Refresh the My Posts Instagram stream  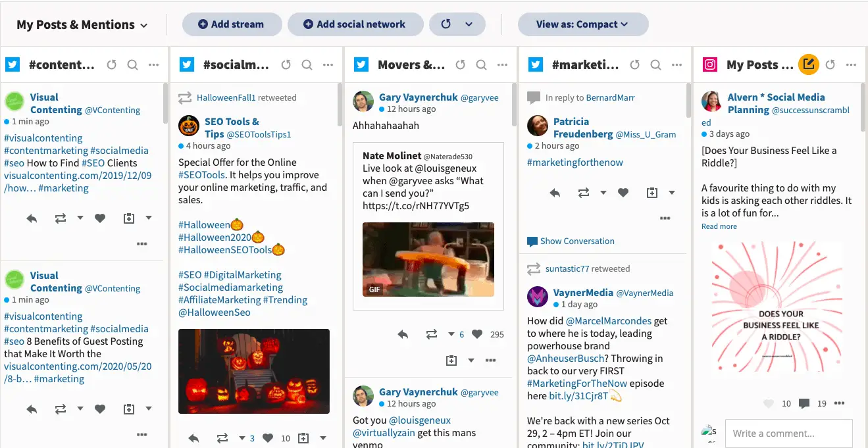coord(830,64)
